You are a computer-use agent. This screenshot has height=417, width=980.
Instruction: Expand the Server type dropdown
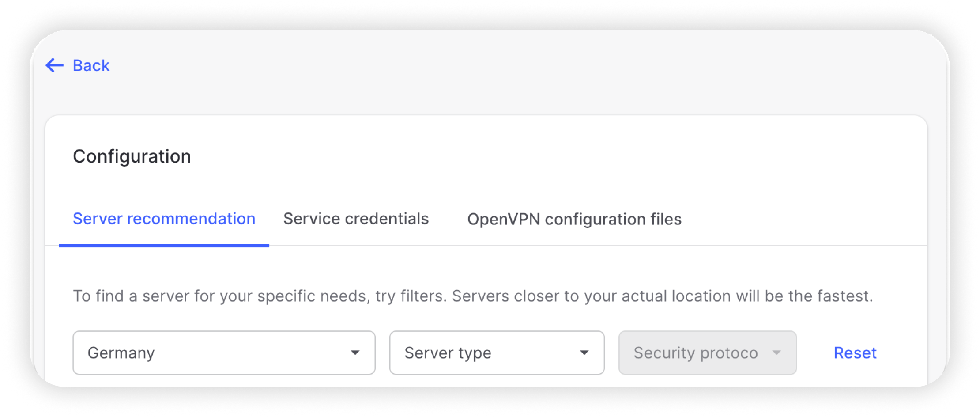497,353
